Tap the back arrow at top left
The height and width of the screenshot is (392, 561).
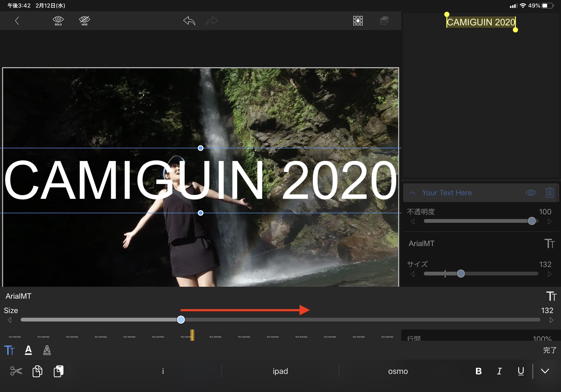(17, 21)
